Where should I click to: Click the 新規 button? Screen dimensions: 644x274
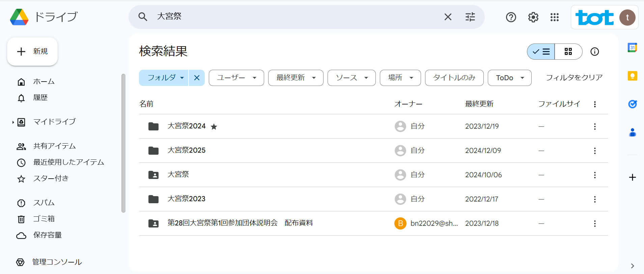click(x=32, y=52)
